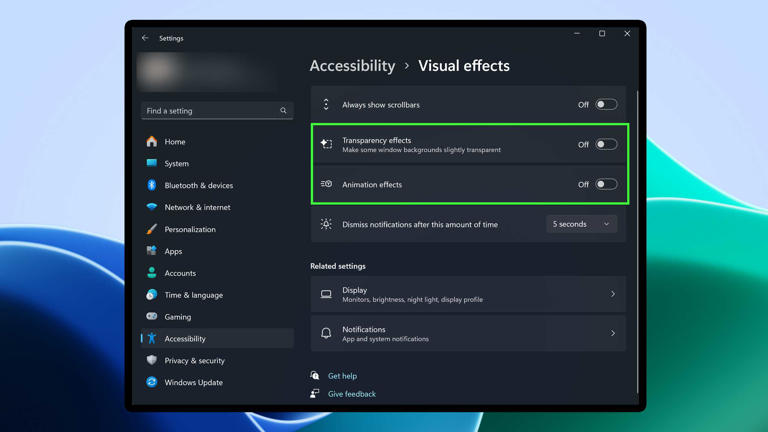Click the Get help link

[342, 376]
